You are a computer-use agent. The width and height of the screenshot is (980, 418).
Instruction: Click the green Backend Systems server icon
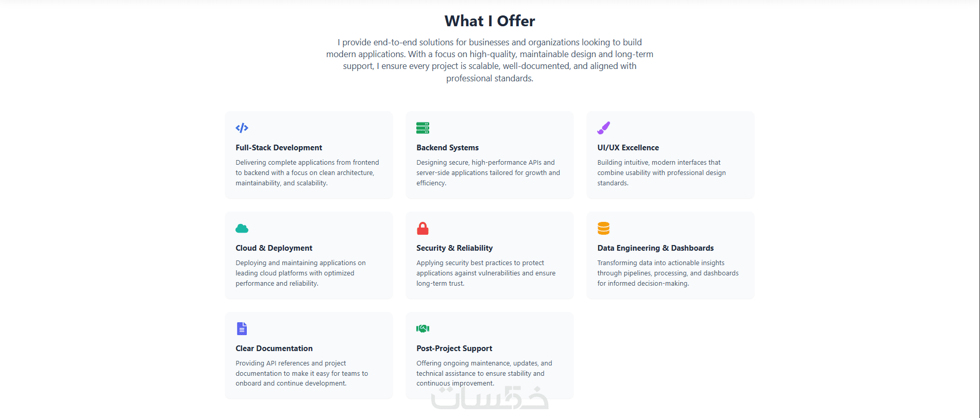[x=423, y=128]
